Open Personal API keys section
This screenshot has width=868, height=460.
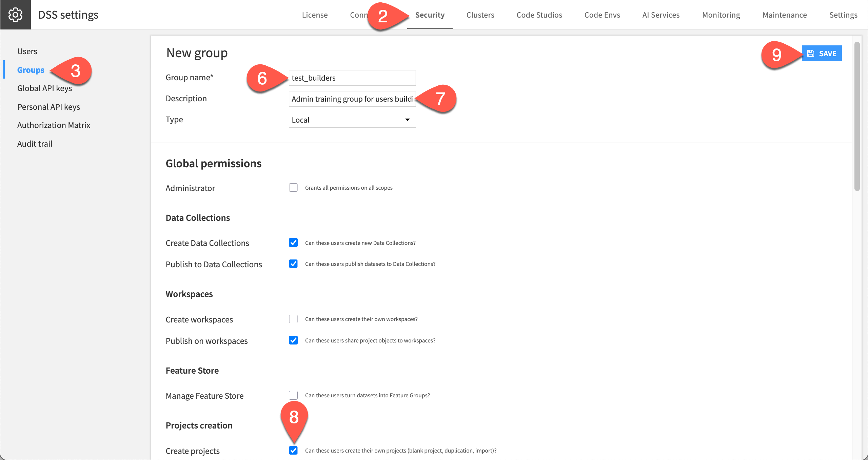pos(48,107)
